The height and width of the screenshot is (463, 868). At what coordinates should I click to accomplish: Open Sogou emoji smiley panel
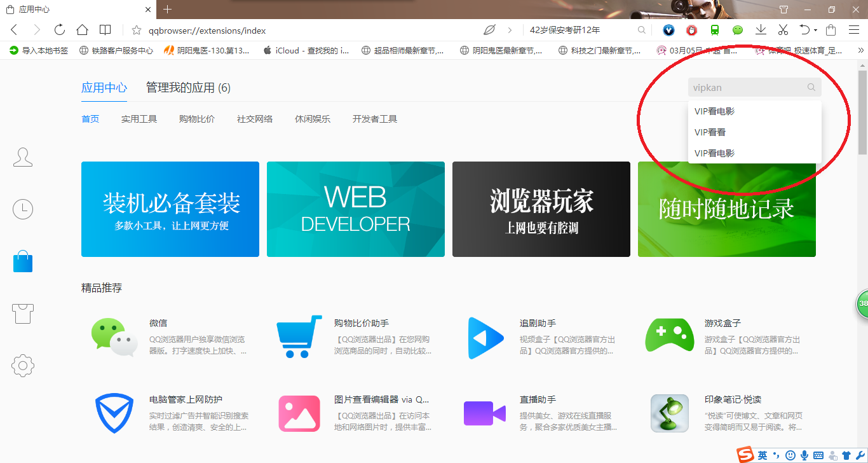(x=790, y=455)
